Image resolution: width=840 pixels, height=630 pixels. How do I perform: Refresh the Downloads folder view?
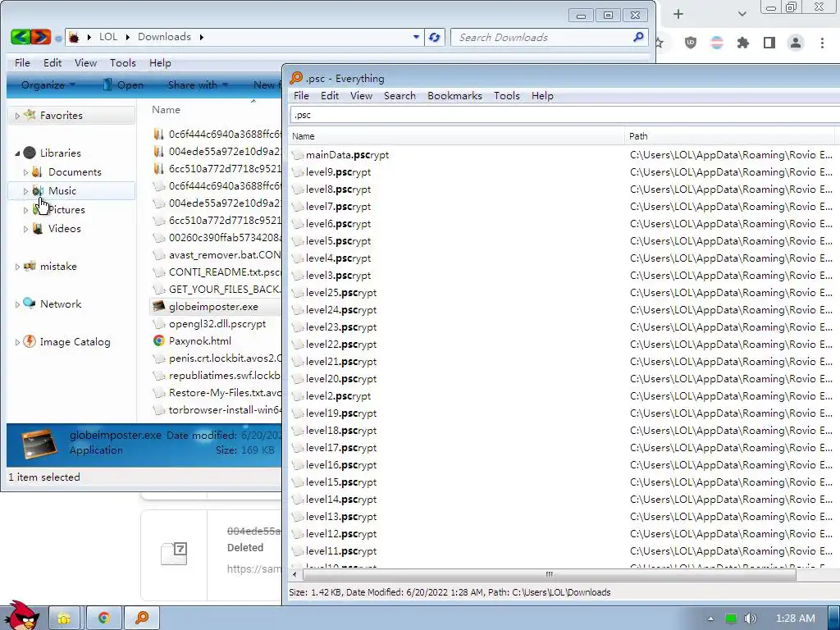click(x=435, y=37)
